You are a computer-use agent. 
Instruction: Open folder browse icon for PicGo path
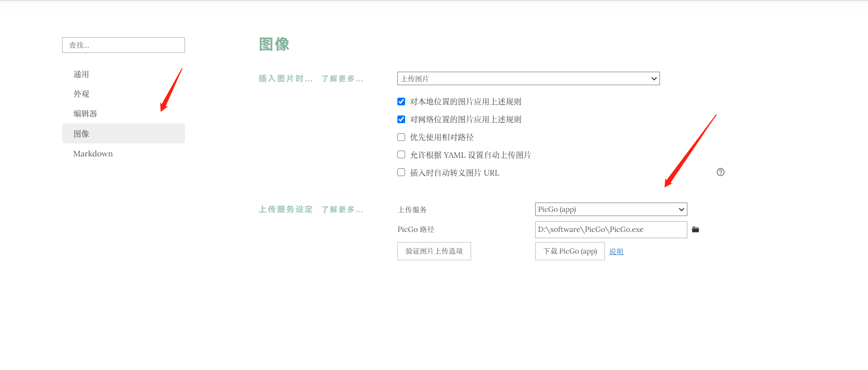click(x=695, y=230)
